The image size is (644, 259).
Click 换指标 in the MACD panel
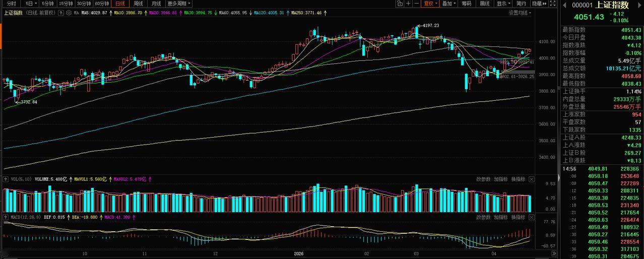tap(518, 217)
